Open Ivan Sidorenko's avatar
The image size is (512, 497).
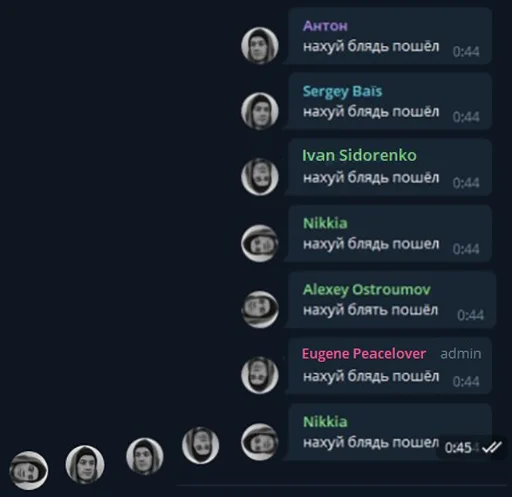(260, 177)
